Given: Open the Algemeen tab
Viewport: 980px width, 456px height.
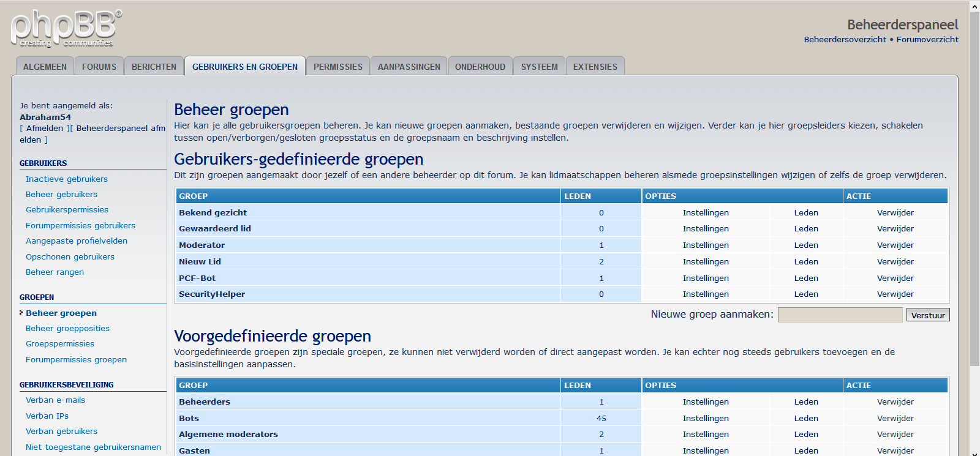Looking at the screenshot, I should 45,66.
